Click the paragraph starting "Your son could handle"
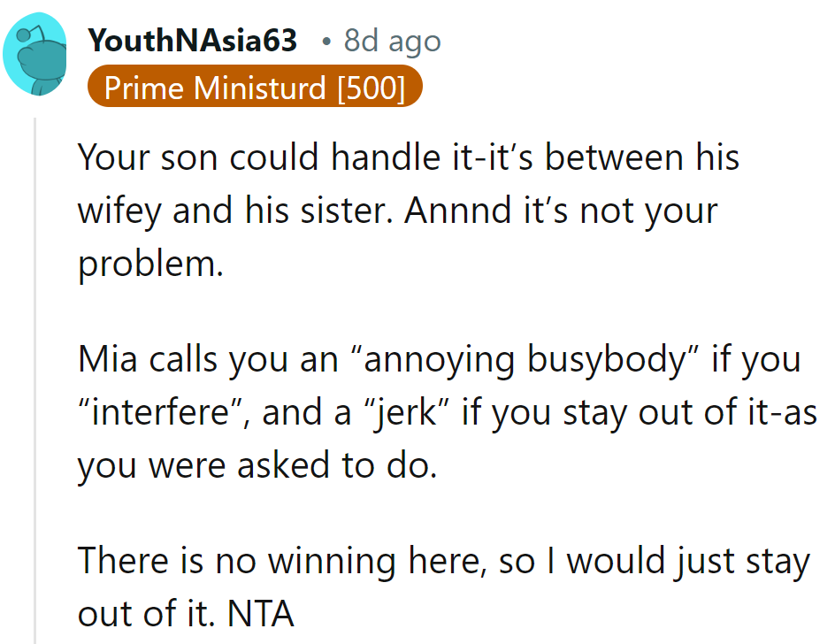 click(407, 211)
